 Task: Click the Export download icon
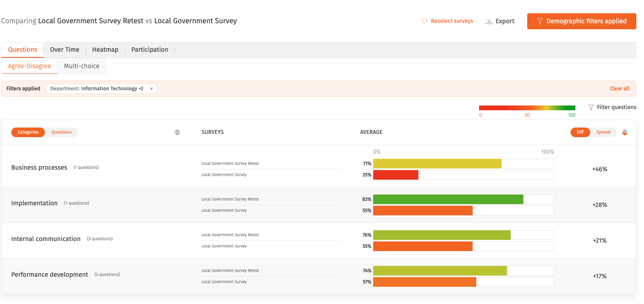click(x=489, y=21)
